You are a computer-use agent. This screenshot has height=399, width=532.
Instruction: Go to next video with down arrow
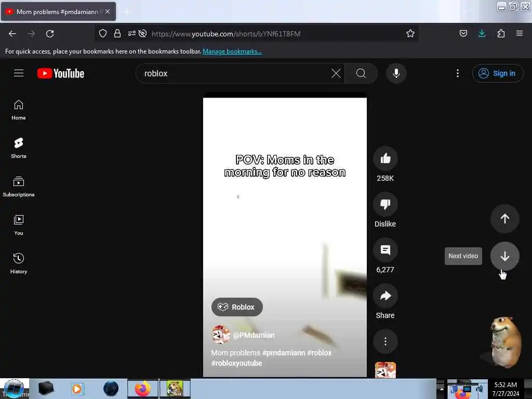[505, 256]
